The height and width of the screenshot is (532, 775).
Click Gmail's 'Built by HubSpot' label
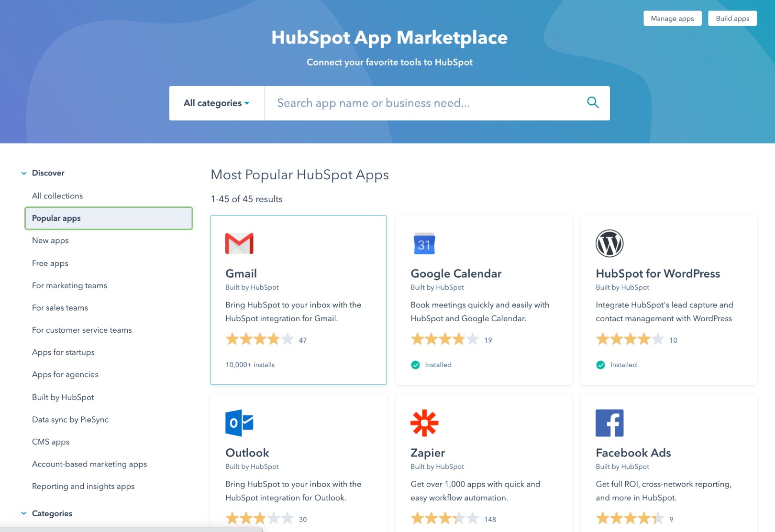[x=252, y=287]
